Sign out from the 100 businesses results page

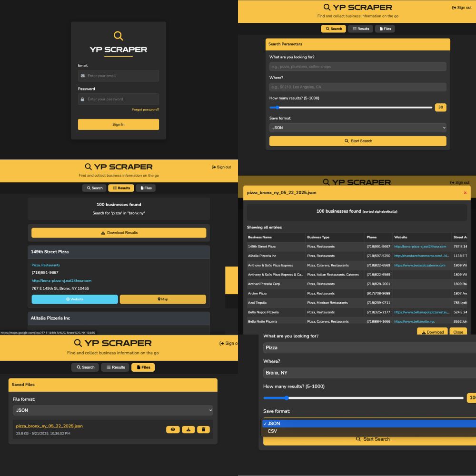[x=221, y=167]
